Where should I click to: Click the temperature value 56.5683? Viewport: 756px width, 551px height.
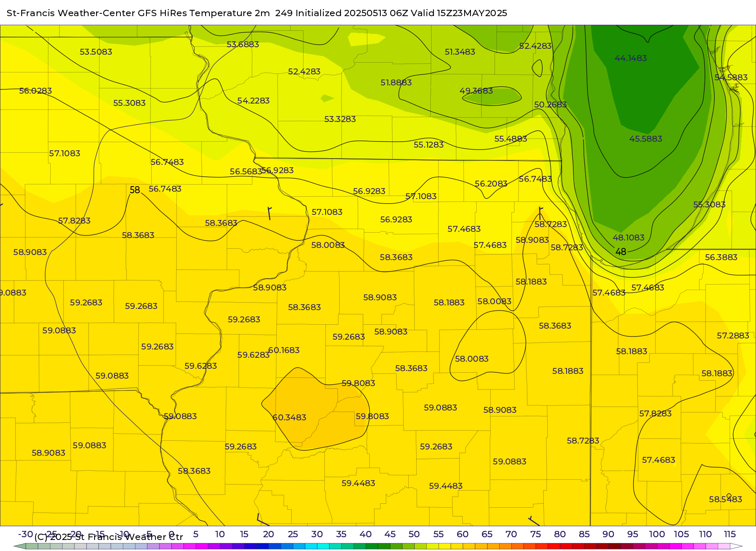[x=246, y=172]
